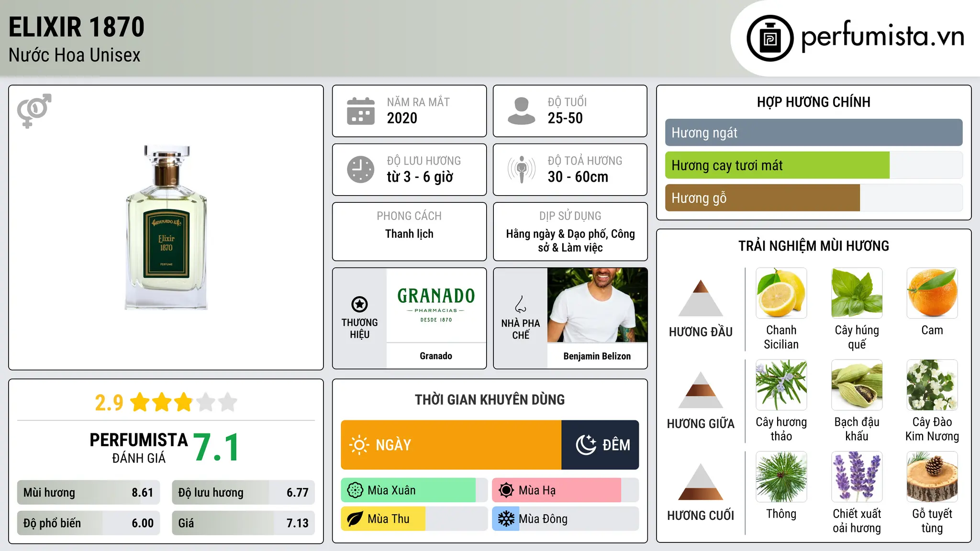Click the sun icon for Mùa Hạ
Screen dimensions: 980x551
click(x=506, y=490)
